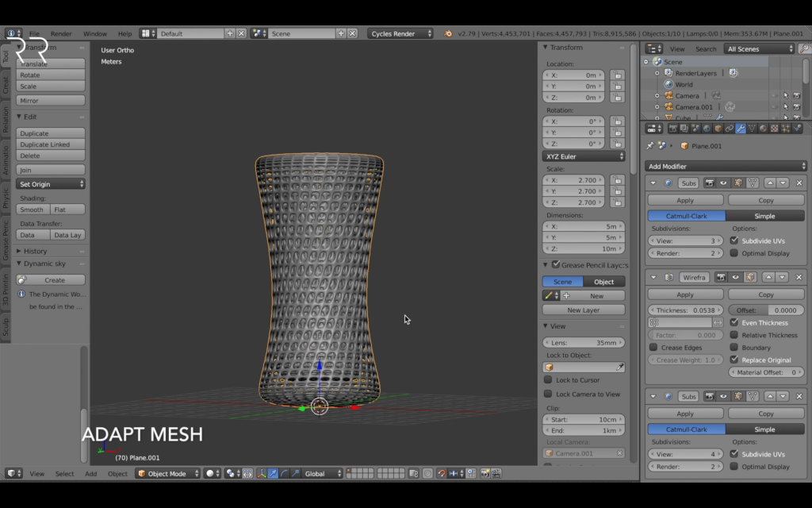Screen dimensions: 812x508
Task: Click Apply on the Wireframe modifier
Action: [685, 294]
